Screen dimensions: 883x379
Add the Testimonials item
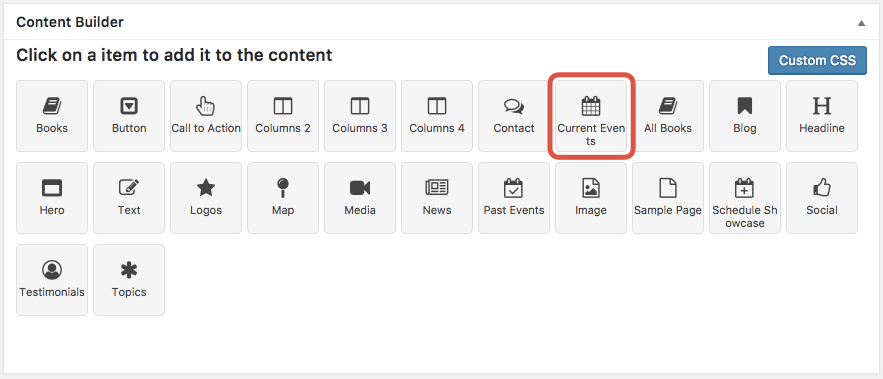click(52, 280)
